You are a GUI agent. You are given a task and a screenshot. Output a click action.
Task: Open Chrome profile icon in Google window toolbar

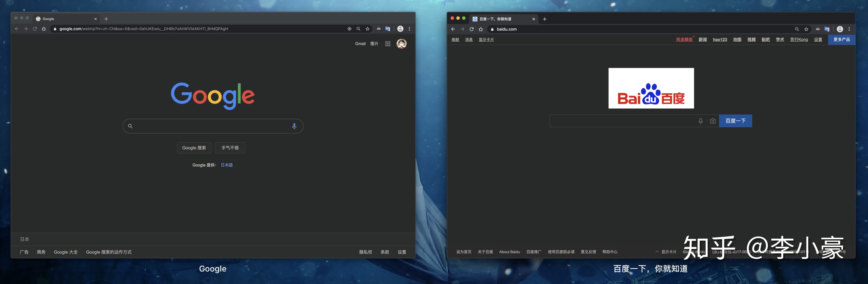[x=400, y=29]
